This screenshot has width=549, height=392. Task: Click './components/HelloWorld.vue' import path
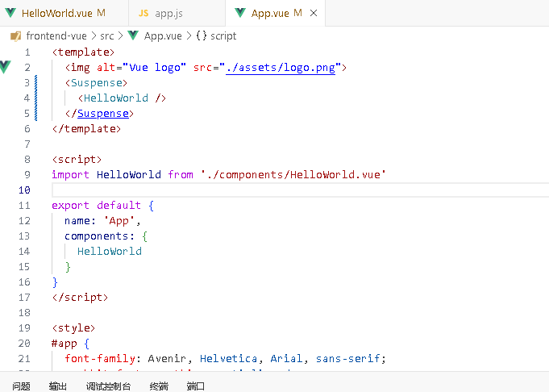(293, 175)
